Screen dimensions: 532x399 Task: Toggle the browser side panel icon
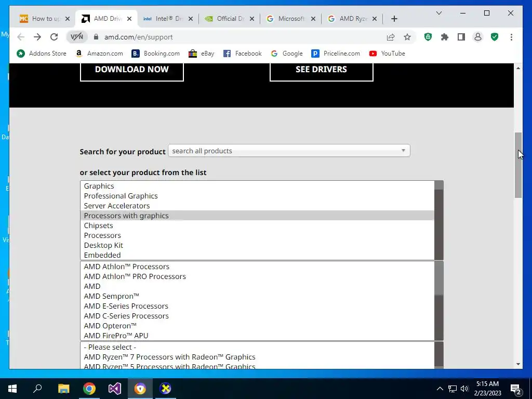point(461,37)
